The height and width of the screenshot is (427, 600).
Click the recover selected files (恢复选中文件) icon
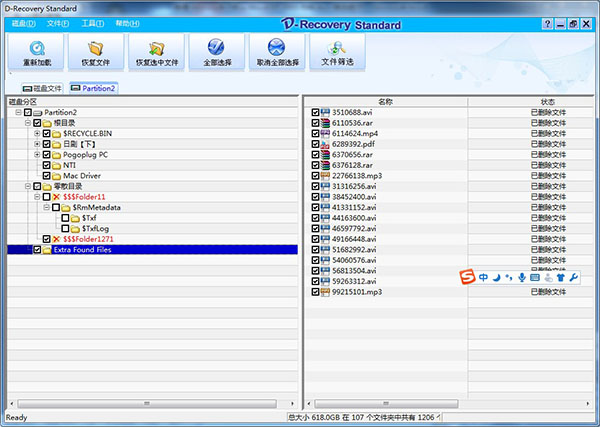[157, 52]
